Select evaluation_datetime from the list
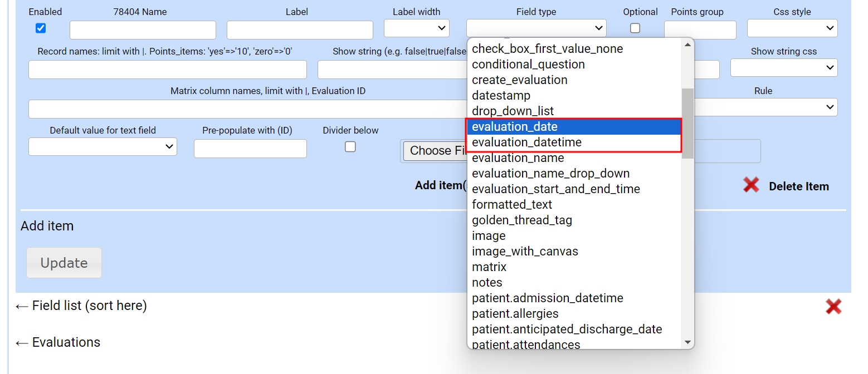The height and width of the screenshot is (374, 868). pos(526,142)
